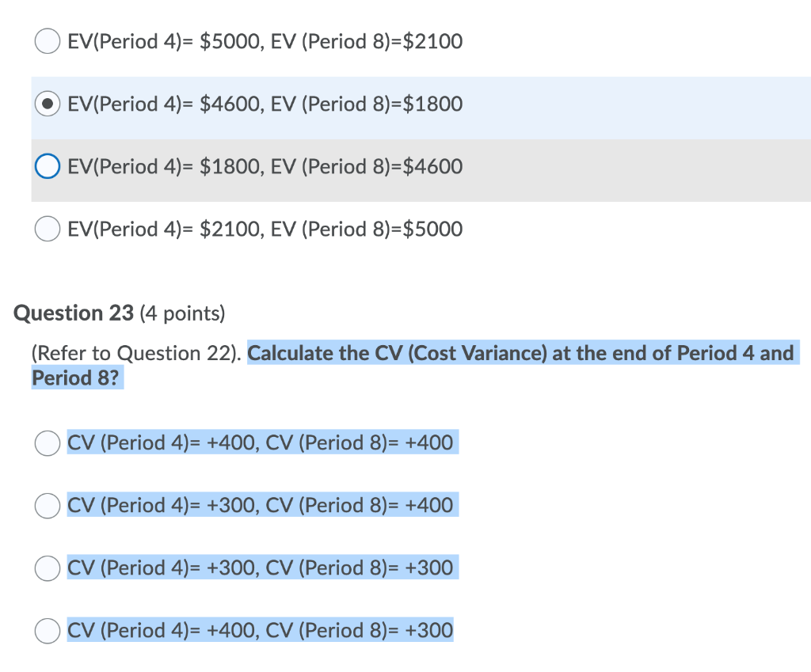The height and width of the screenshot is (672, 811).
Task: Choose radio for CV +400 and +300
Action: (x=48, y=630)
